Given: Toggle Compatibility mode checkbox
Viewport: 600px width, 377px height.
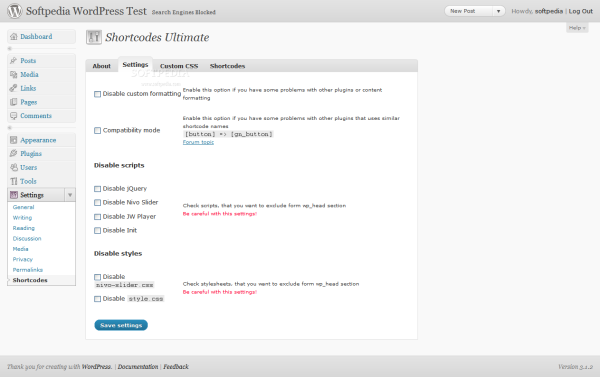Looking at the screenshot, I should coord(98,131).
